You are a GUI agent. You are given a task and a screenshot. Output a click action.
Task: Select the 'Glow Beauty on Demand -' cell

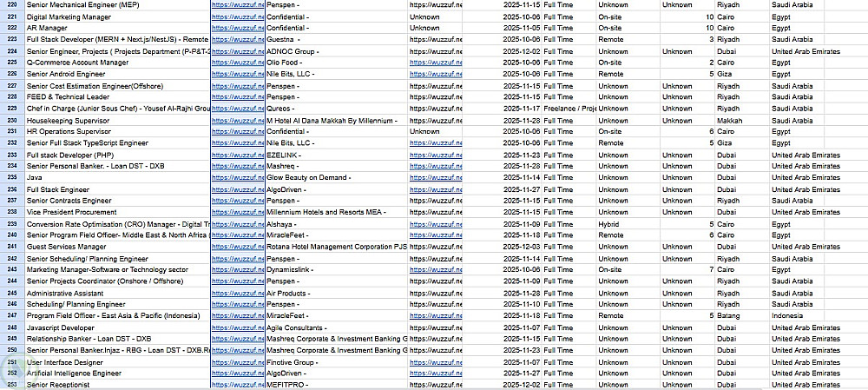point(336,177)
